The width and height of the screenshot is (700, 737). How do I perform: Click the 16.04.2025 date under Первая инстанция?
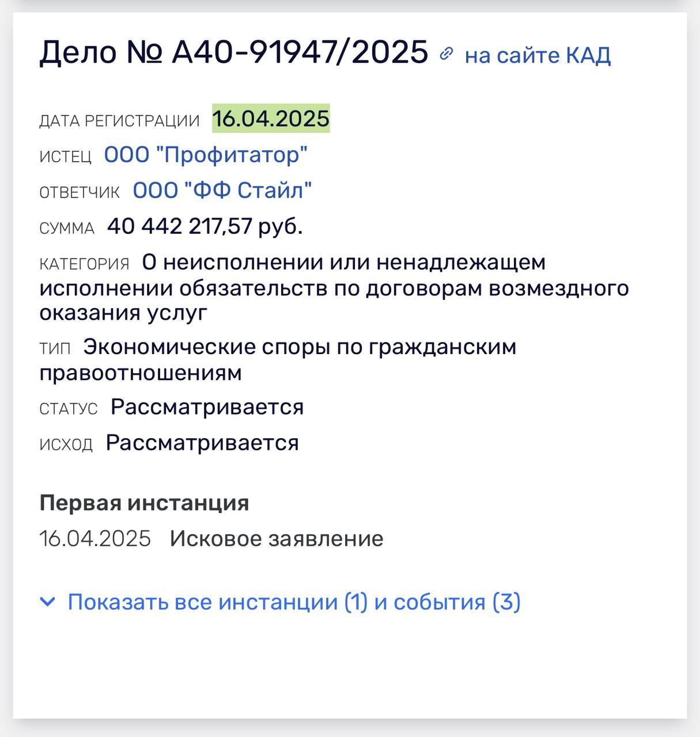tap(95, 539)
